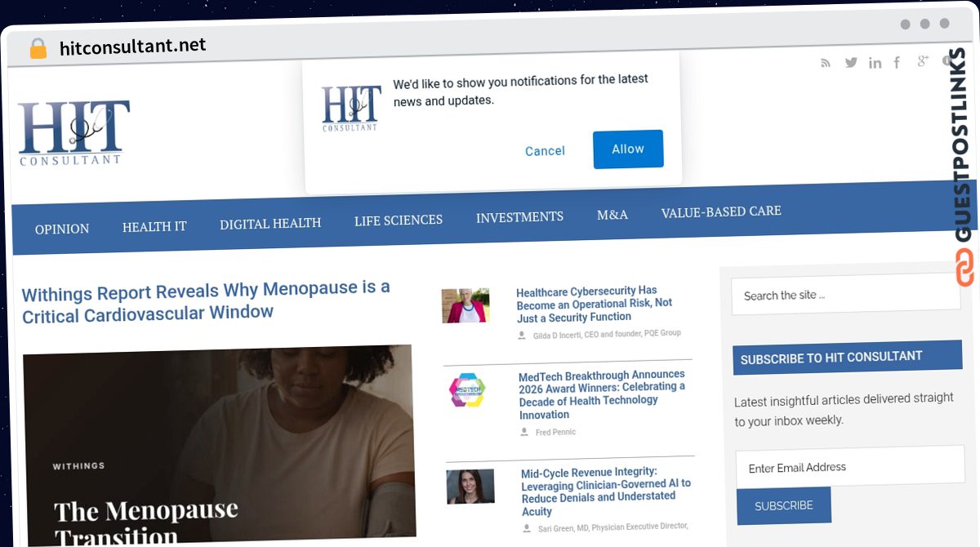The width and height of the screenshot is (980, 547).
Task: Focus the Enter Email Address field
Action: coord(850,467)
